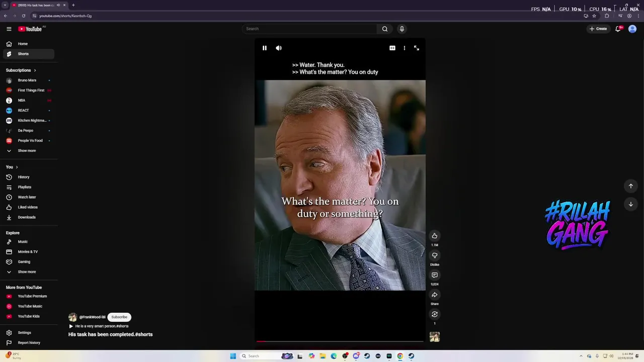This screenshot has height=362, width=644.
Task: Open the Da Peepo channel
Action: point(29,131)
